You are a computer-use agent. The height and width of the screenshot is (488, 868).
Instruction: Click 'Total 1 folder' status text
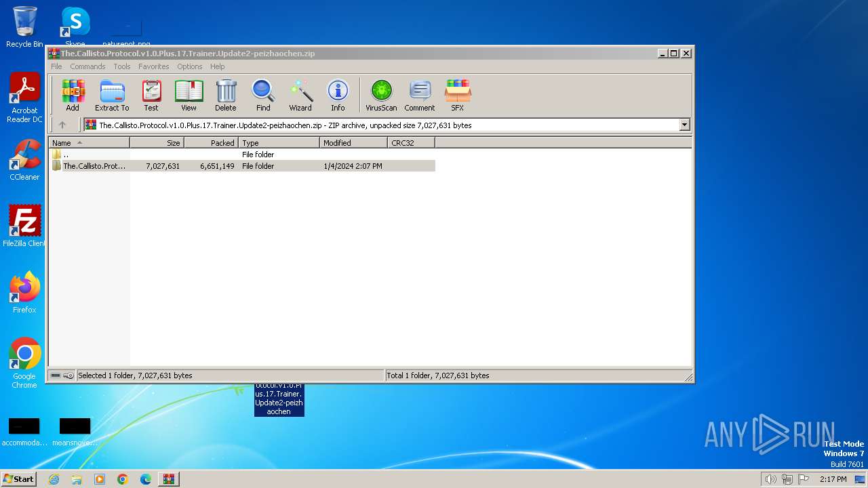coord(438,375)
